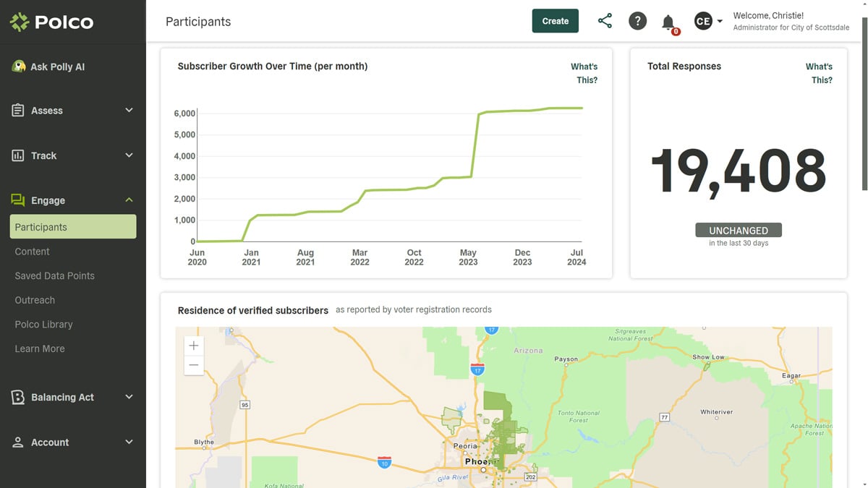Select Content in the sidebar
The height and width of the screenshot is (488, 868).
(x=33, y=252)
